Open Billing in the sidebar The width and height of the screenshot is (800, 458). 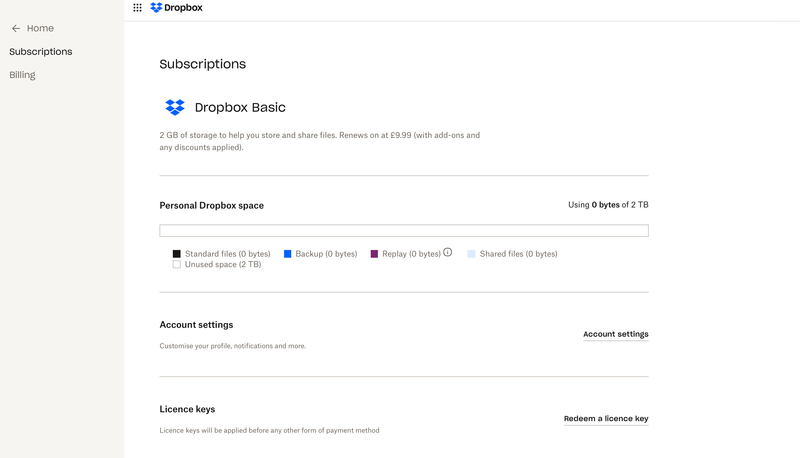(x=22, y=75)
